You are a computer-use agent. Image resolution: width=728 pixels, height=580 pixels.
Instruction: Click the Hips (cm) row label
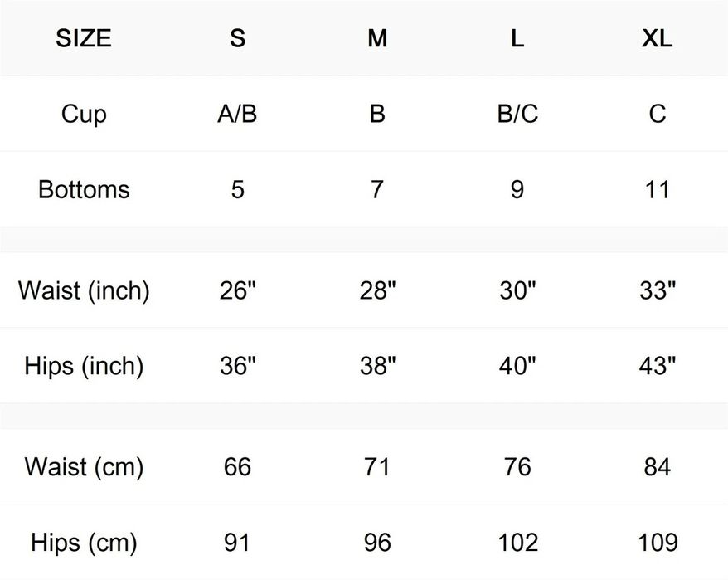click(x=84, y=543)
